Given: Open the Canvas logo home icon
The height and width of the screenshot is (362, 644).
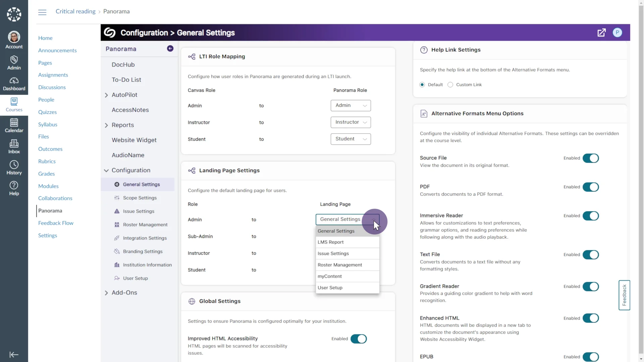Looking at the screenshot, I should click(14, 14).
